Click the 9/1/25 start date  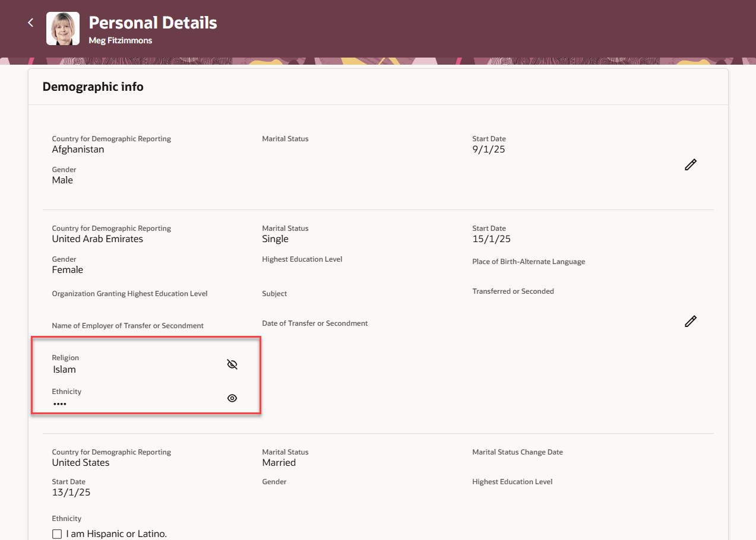[x=488, y=150]
